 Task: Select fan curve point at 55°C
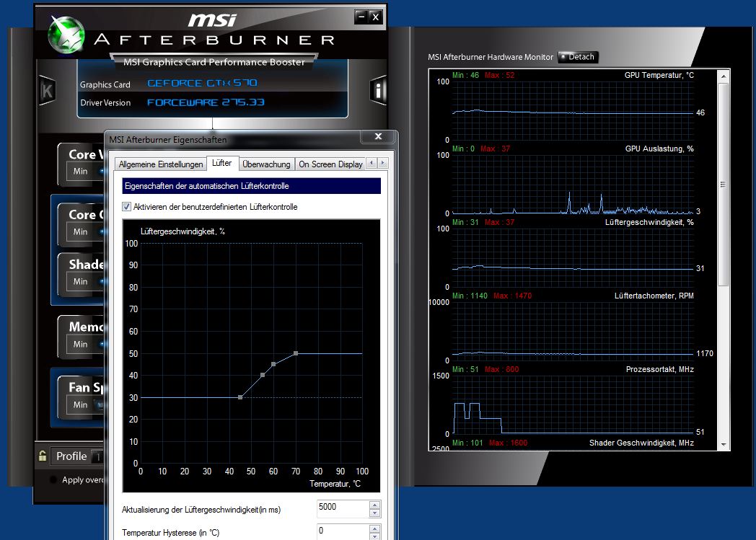263,375
